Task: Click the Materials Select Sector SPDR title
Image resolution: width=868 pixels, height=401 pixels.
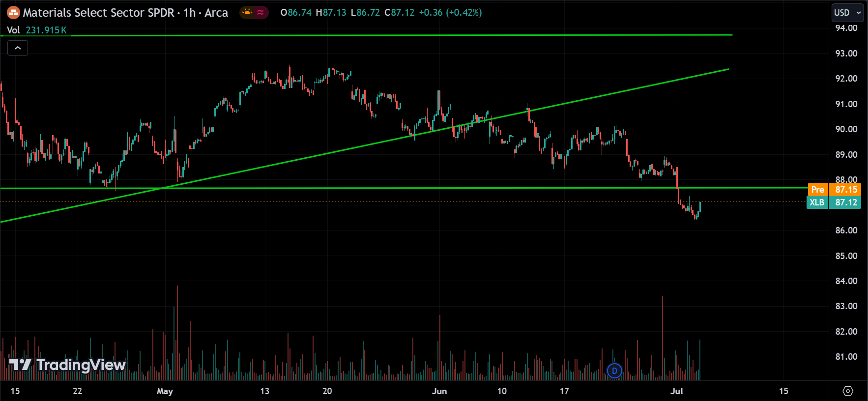Action: [x=98, y=13]
